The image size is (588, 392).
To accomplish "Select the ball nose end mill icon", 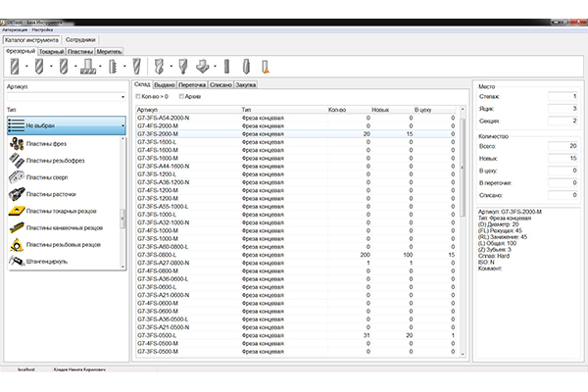I will click(39, 67).
